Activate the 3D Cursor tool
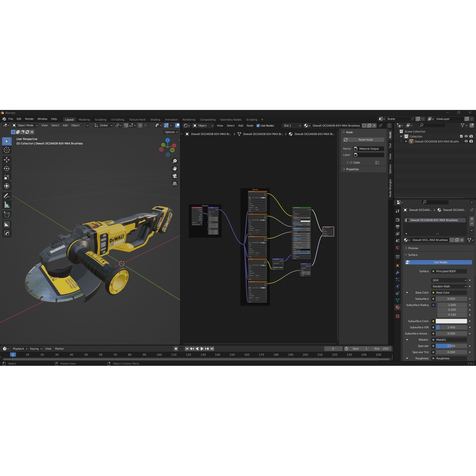Viewport: 476px width, 476px height. point(7,150)
